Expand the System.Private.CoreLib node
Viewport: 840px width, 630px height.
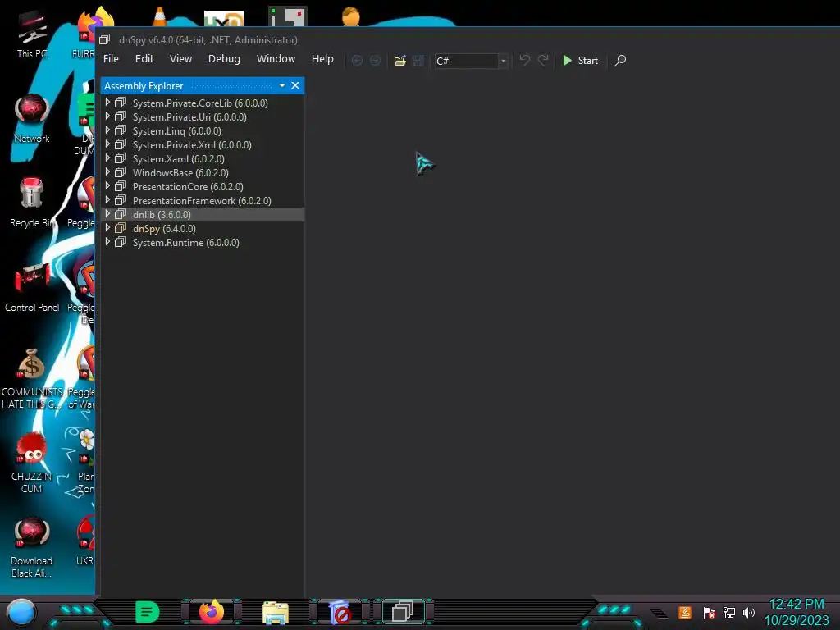click(107, 103)
